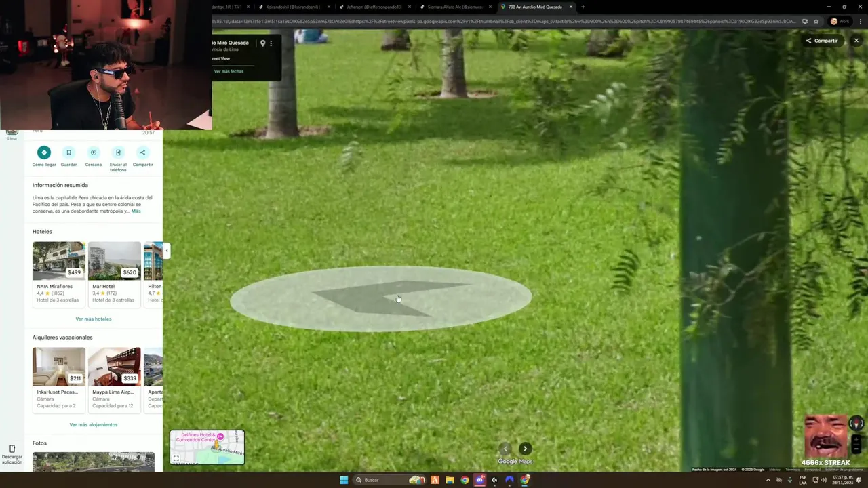Open File Explorer from the taskbar
Screen dimensions: 868x488
[450, 480]
